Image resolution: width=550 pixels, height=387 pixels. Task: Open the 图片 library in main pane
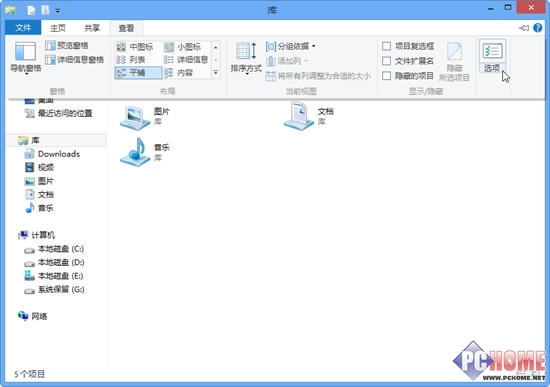[x=146, y=117]
